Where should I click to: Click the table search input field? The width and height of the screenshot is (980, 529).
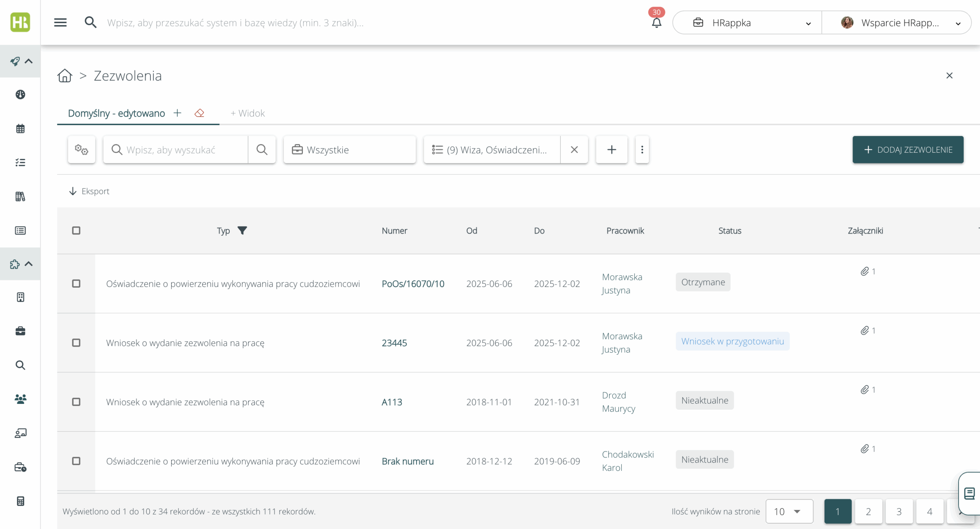184,150
